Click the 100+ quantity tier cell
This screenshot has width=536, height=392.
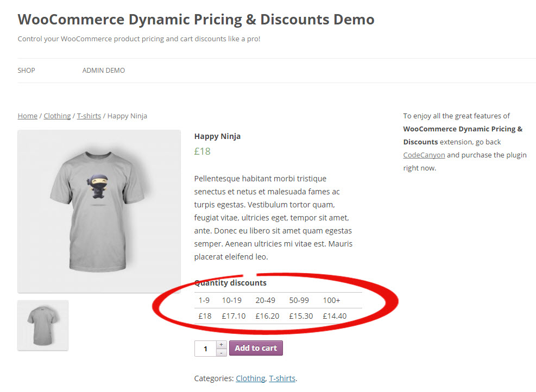click(331, 300)
